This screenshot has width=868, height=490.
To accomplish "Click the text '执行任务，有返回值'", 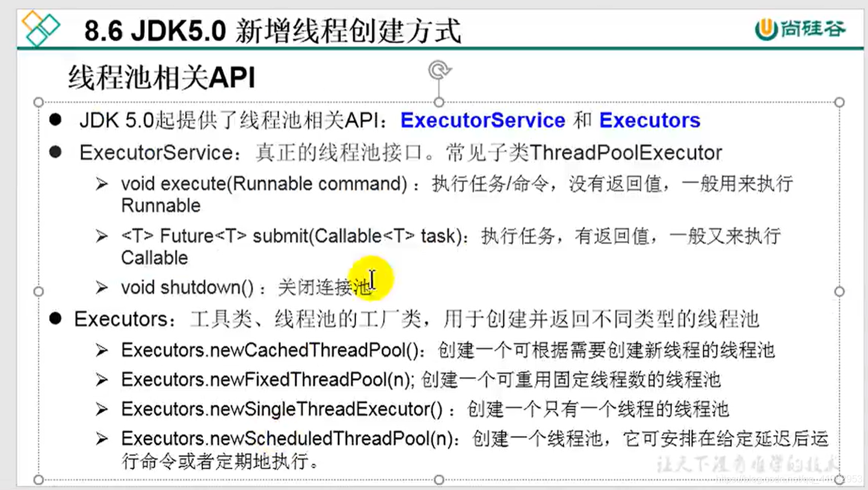I will click(x=565, y=236).
